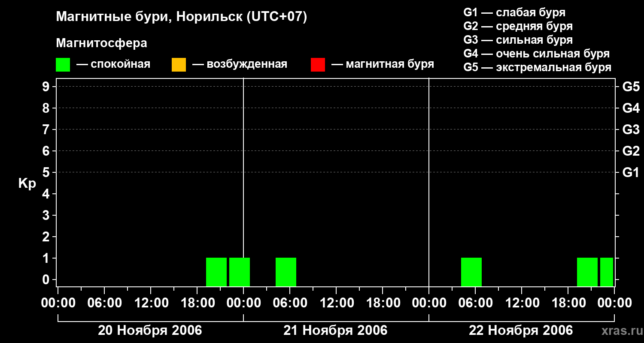This screenshot has height=343, width=644.
Task: Click the narrow last green bar before the final 00:00
Action: click(607, 272)
